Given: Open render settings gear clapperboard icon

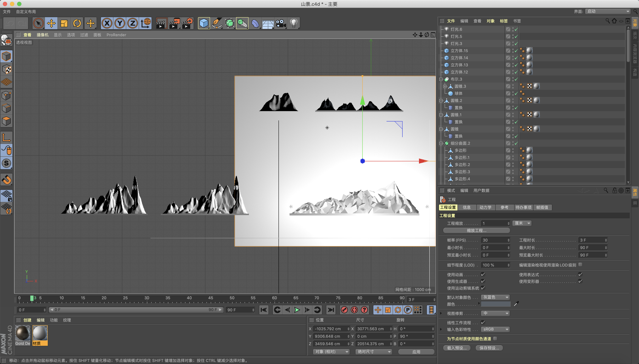Looking at the screenshot, I should coord(188,23).
